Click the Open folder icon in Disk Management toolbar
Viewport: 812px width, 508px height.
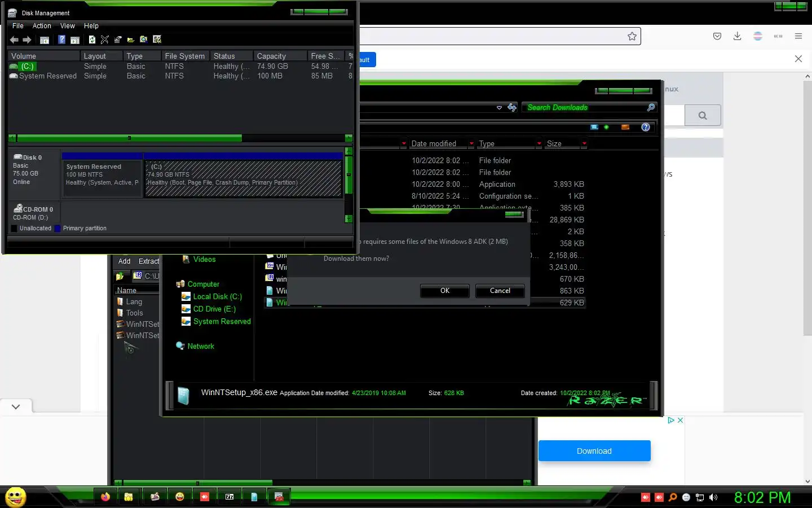pyautogui.click(x=131, y=40)
